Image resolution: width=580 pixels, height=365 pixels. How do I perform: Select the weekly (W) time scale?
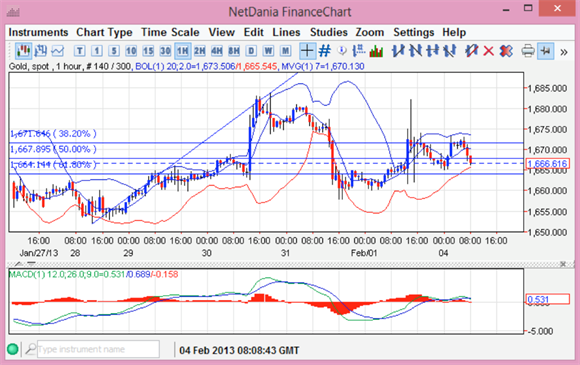(x=268, y=51)
